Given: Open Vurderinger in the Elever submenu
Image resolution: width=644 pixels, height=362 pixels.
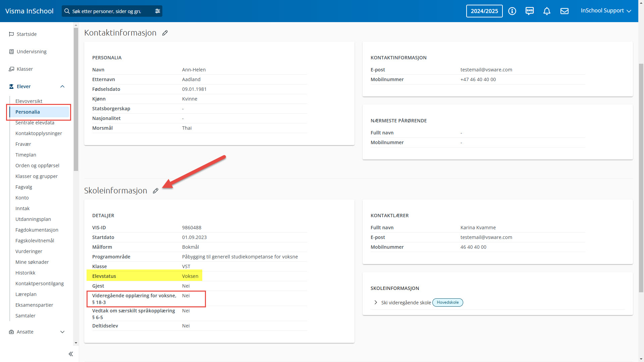Looking at the screenshot, I should click(29, 251).
